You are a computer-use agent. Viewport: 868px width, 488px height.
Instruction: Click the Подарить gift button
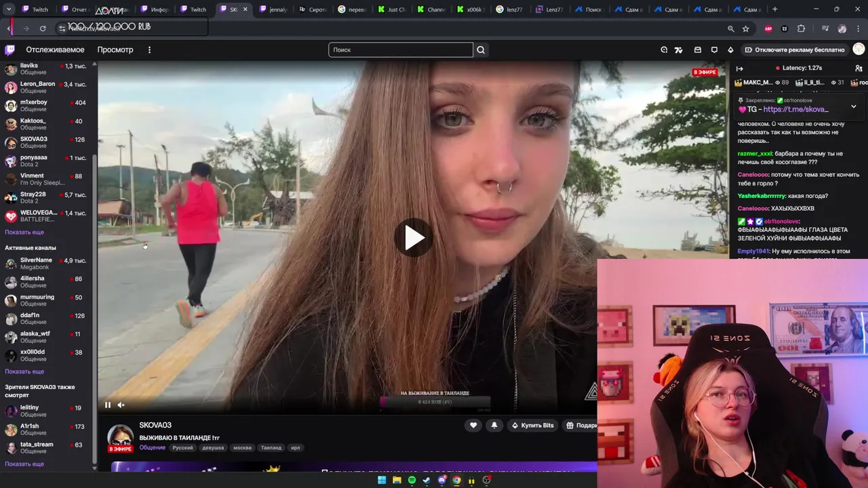tap(580, 425)
